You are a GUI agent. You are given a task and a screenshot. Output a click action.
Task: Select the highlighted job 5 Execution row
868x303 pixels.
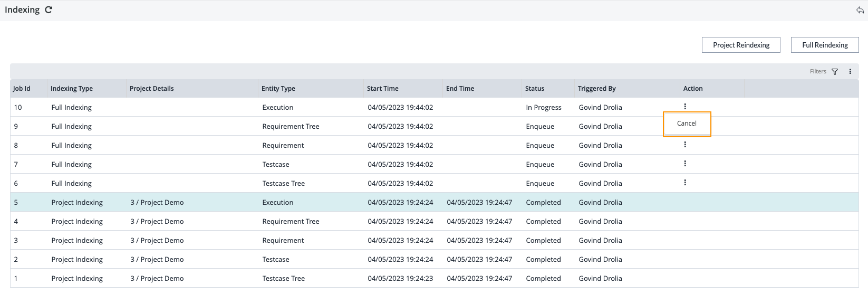pos(278,203)
